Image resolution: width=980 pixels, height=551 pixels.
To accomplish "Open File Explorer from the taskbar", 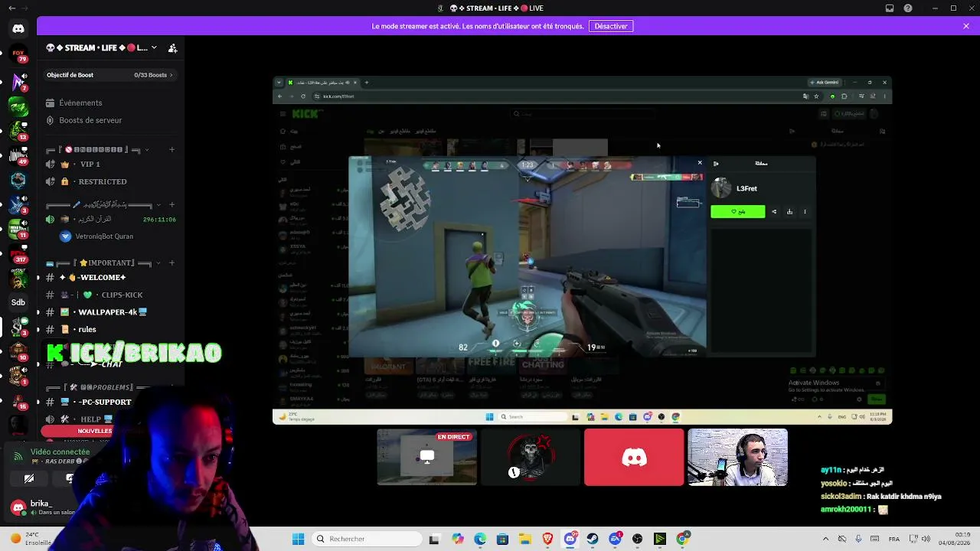I will (525, 539).
